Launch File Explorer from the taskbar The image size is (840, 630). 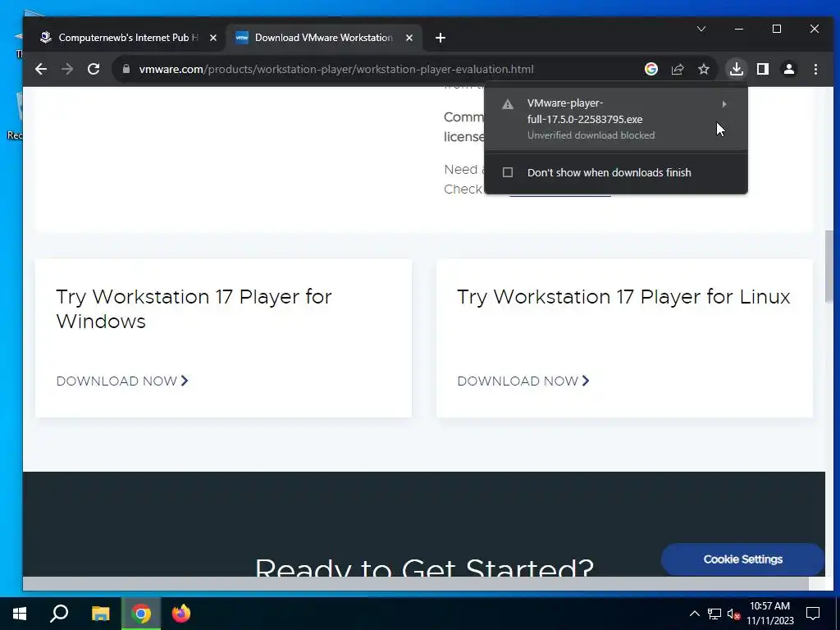coord(100,614)
